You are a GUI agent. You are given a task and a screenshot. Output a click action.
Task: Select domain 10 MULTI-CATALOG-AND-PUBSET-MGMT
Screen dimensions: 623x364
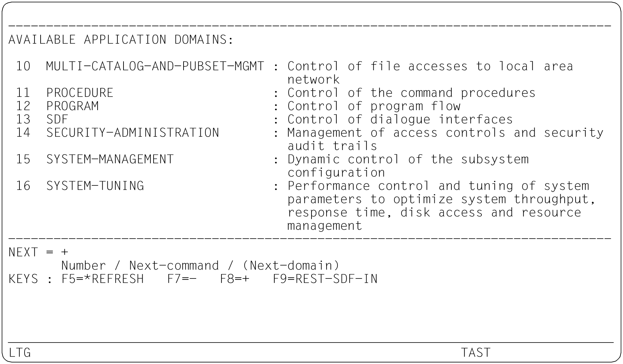pos(155,66)
